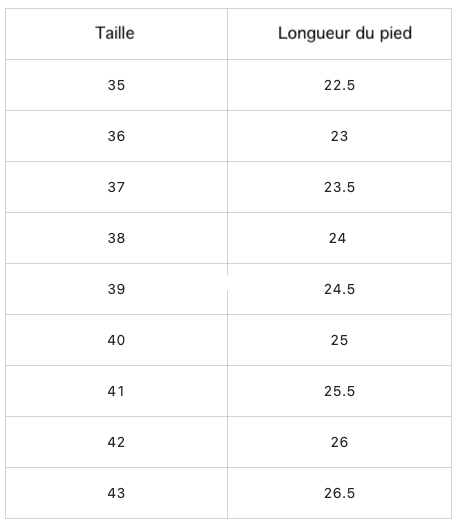Select size 43 cell
The height and width of the screenshot is (526, 457).
point(116,493)
